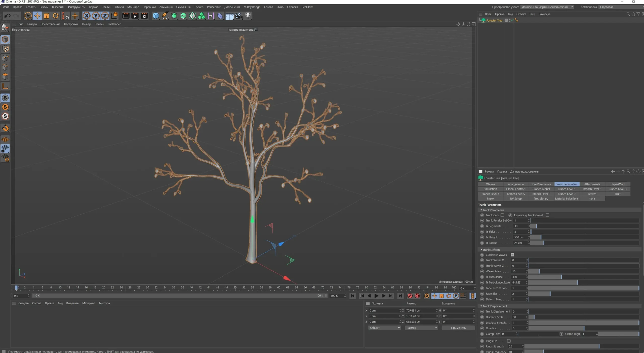
Task: Click the Применить button
Action: pyautogui.click(x=458, y=328)
